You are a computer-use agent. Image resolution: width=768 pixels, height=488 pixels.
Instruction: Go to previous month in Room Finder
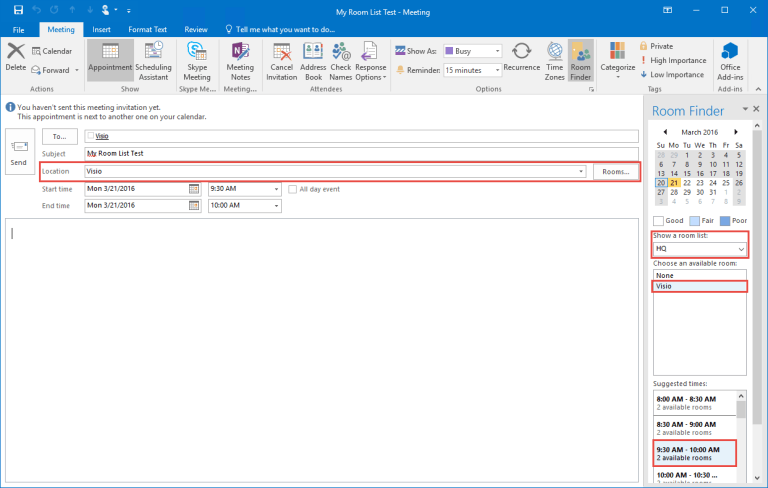665,132
